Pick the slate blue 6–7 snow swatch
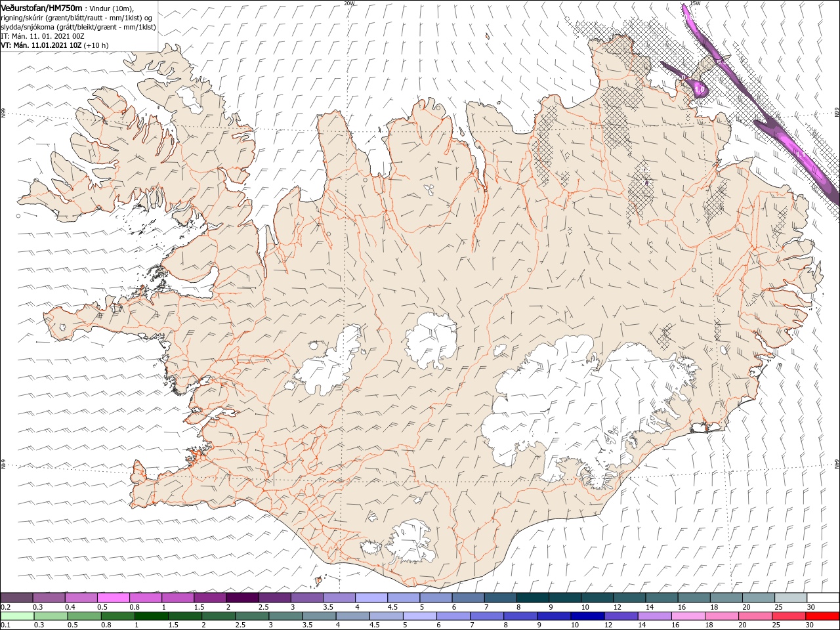The image size is (840, 630). 468,598
